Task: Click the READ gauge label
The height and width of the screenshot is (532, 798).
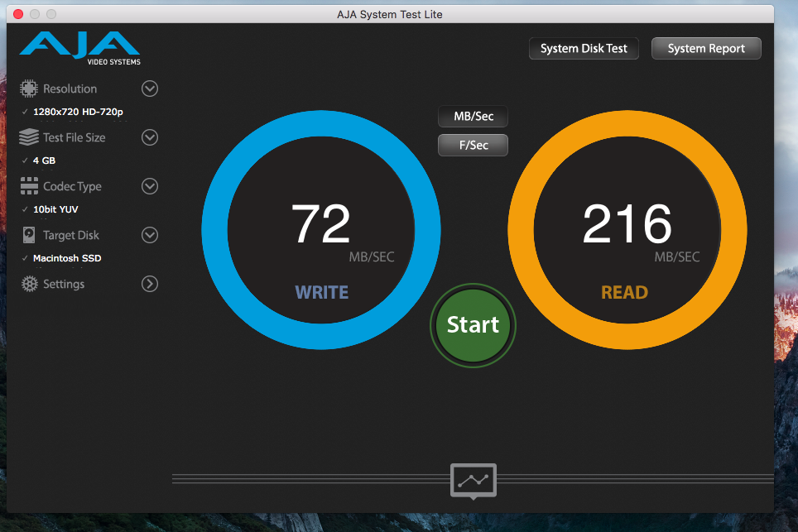Action: pyautogui.click(x=624, y=292)
